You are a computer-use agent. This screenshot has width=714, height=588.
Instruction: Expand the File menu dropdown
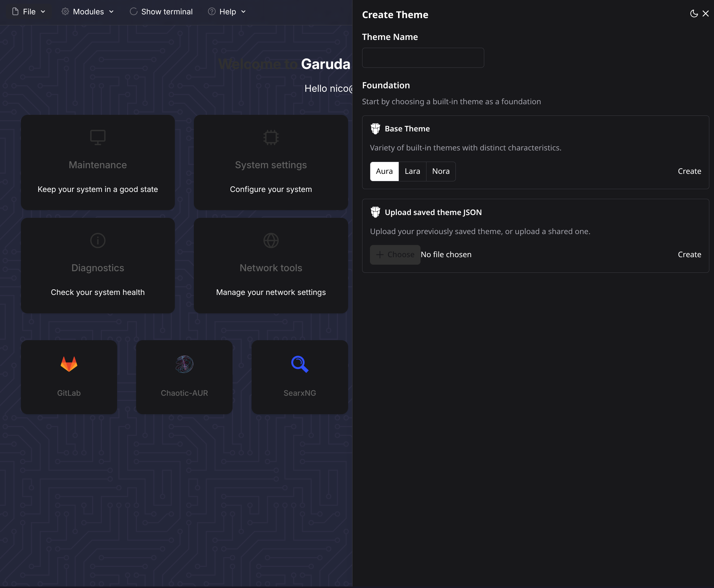pos(29,12)
